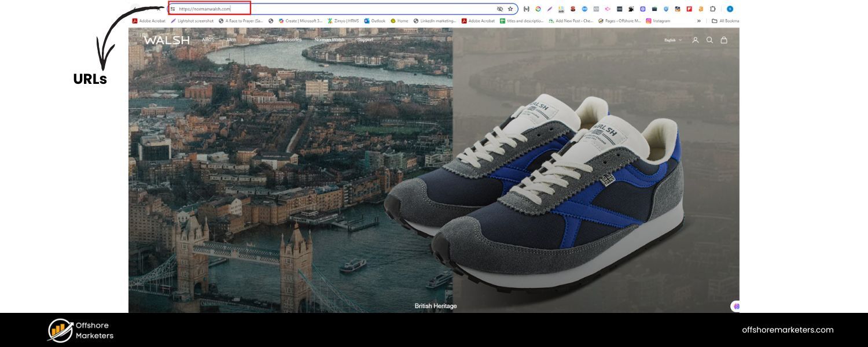Toggle the crossed-eye tracking protection icon
Viewport: 868px width, 347px height.
coord(499,9)
